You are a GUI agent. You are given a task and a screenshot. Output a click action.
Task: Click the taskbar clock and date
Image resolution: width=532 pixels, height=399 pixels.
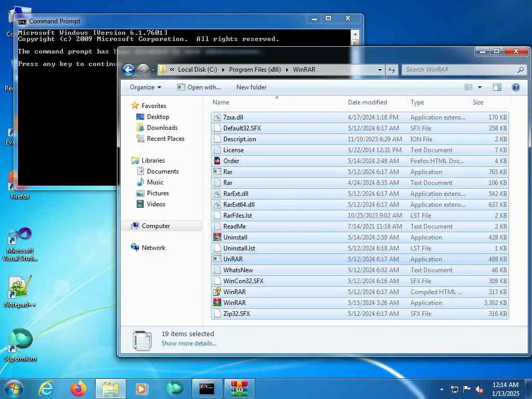pyautogui.click(x=506, y=389)
